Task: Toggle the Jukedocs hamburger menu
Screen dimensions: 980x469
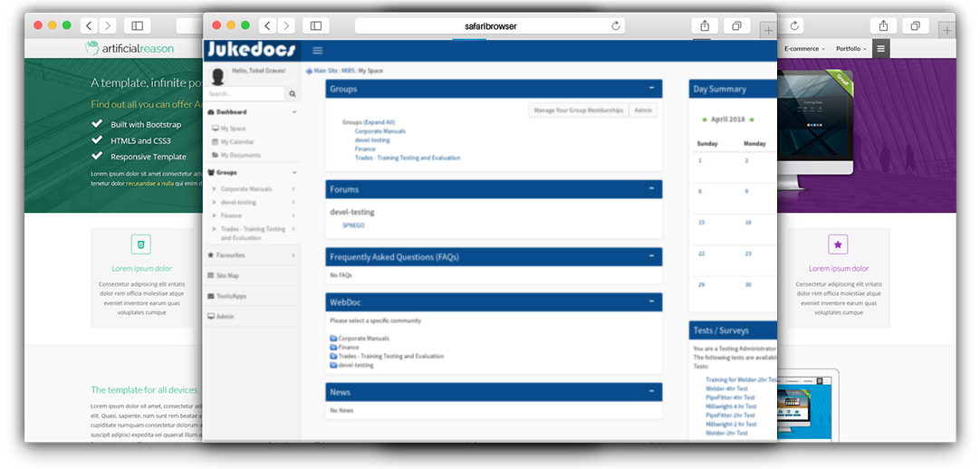Action: pyautogui.click(x=317, y=51)
